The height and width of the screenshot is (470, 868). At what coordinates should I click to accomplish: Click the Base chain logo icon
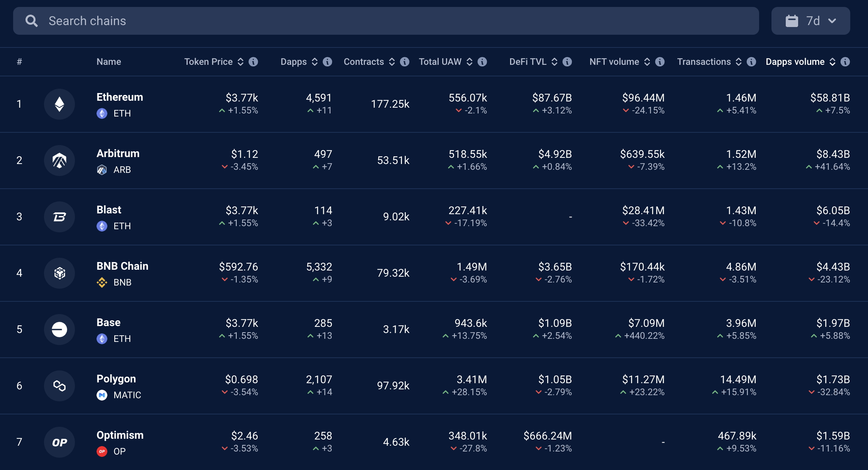[59, 330]
